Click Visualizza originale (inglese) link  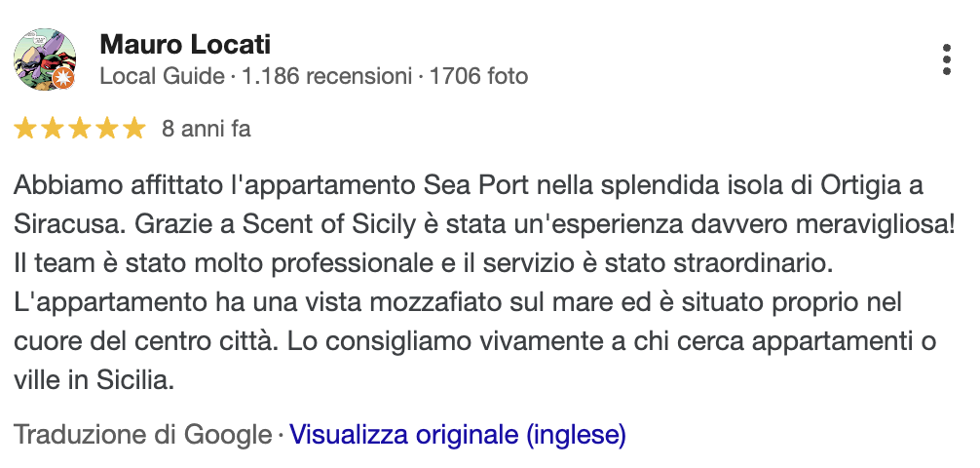tap(458, 434)
